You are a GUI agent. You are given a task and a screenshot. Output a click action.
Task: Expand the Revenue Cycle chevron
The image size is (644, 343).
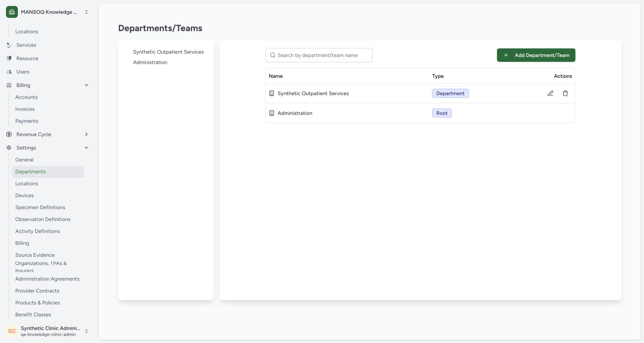86,134
